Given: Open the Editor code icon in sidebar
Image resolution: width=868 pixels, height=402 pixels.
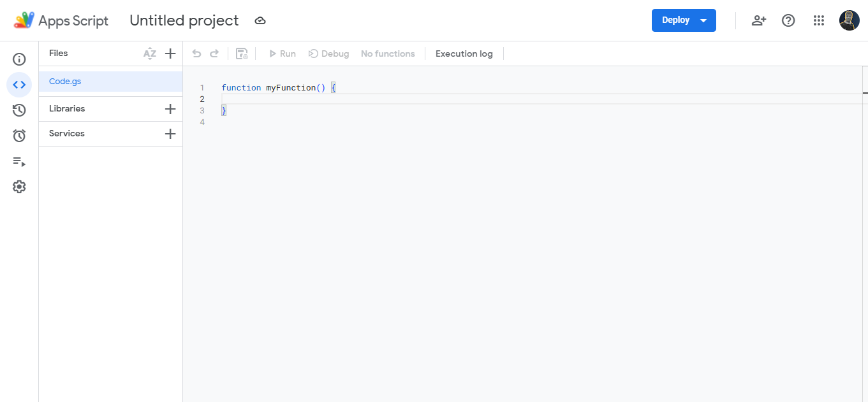Looking at the screenshot, I should tap(19, 85).
